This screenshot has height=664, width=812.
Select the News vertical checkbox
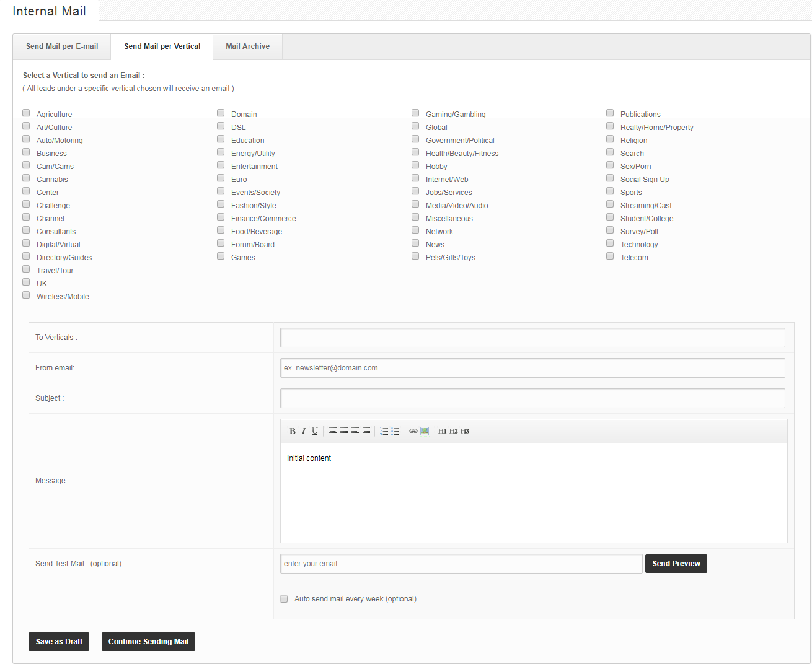pos(415,243)
